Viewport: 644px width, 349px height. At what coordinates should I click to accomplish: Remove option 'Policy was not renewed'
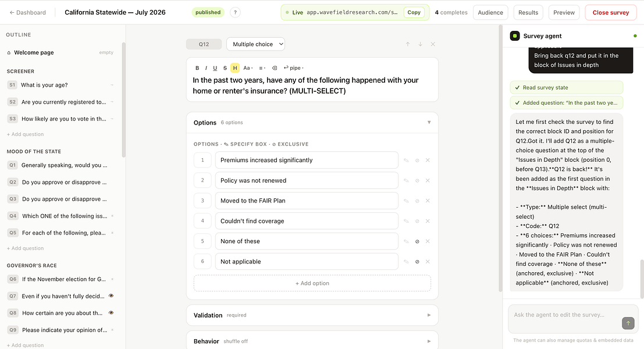tap(428, 181)
